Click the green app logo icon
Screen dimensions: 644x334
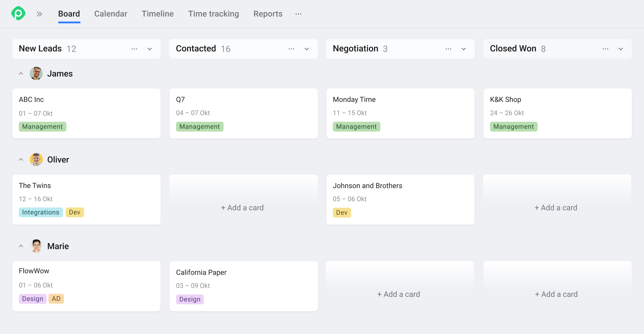pyautogui.click(x=18, y=13)
